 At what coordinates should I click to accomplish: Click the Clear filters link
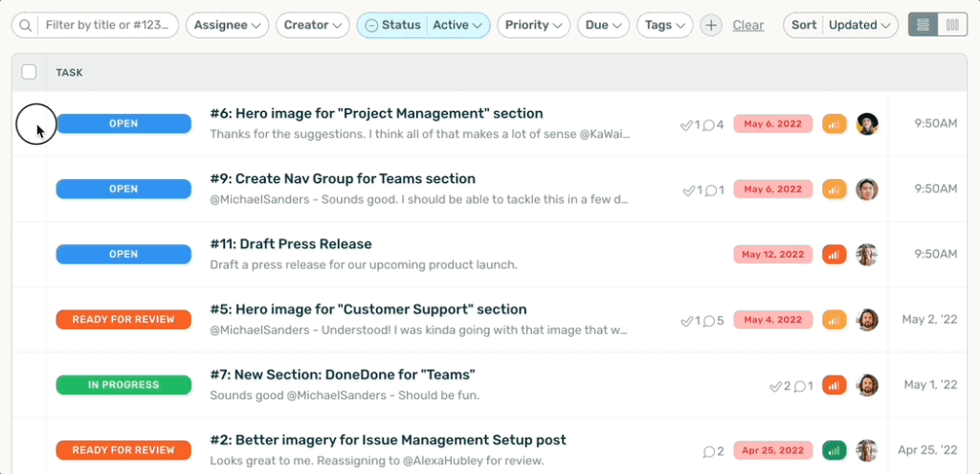coord(747,26)
